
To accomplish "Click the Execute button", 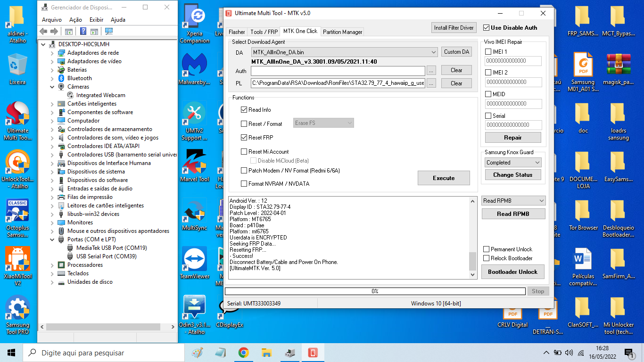I will click(444, 178).
